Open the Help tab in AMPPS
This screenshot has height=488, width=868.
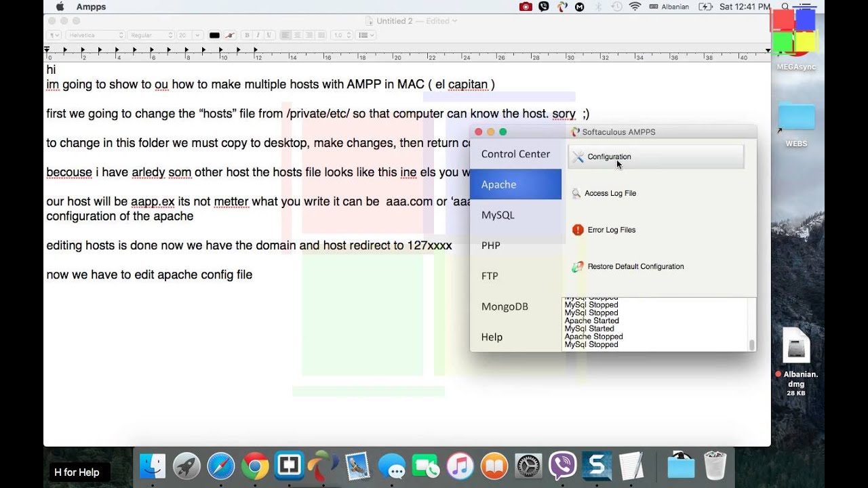coord(515,337)
